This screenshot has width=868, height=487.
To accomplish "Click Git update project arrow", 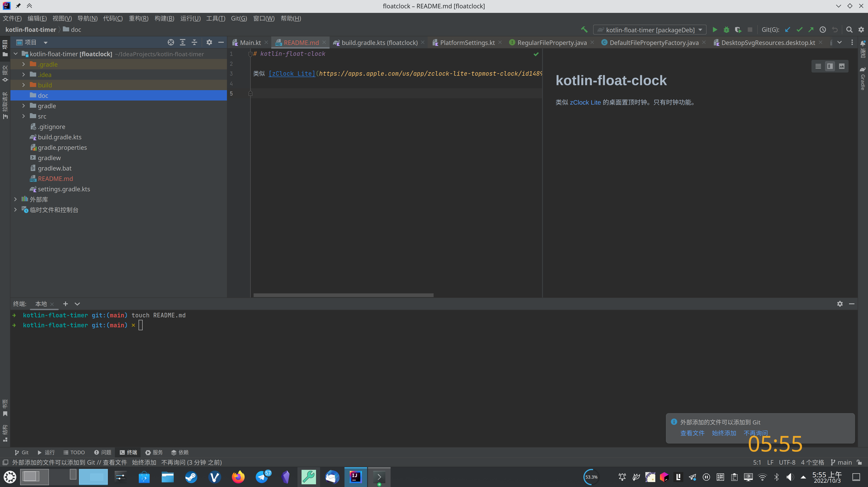I will coord(788,30).
